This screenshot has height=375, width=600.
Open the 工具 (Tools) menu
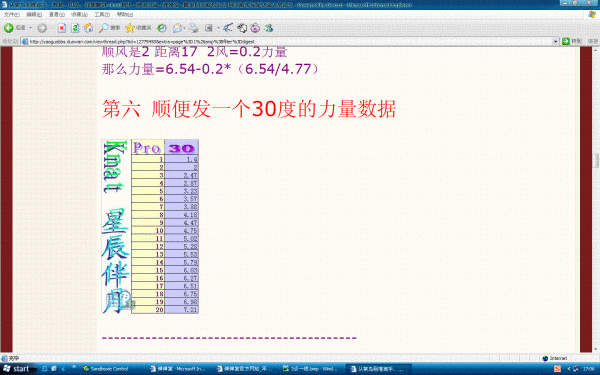(x=102, y=15)
